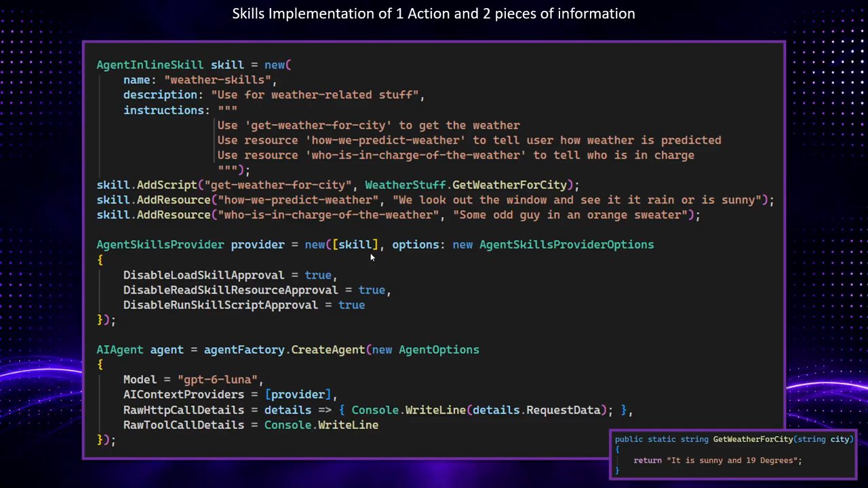This screenshot has height=488, width=868.
Task: Select the "[provider]" value
Action: 298,394
